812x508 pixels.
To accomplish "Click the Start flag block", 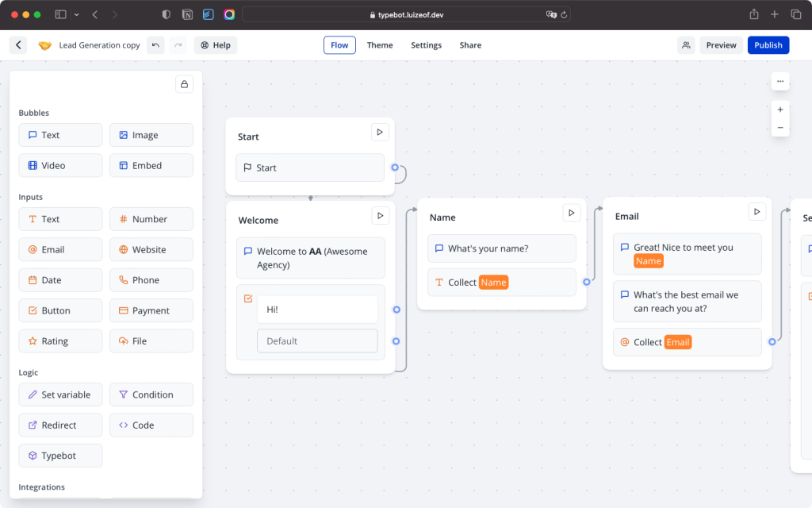I will pyautogui.click(x=310, y=167).
